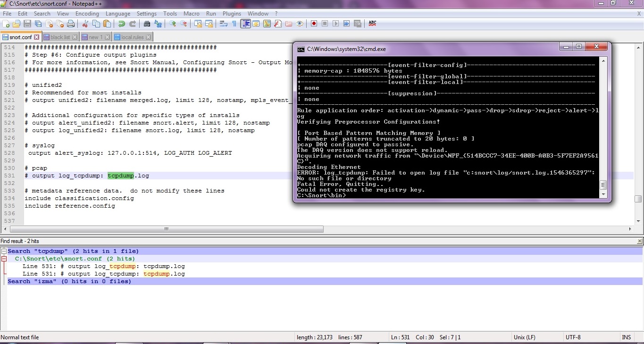The width and height of the screenshot is (644, 344).
Task: Toggle Show All Characters pilcrow button
Action: click(x=234, y=24)
